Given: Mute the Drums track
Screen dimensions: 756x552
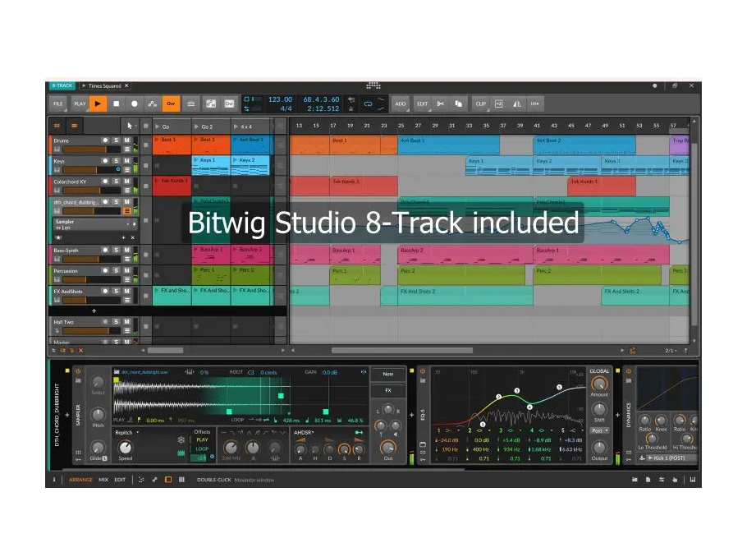Looking at the screenshot, I should (x=127, y=140).
